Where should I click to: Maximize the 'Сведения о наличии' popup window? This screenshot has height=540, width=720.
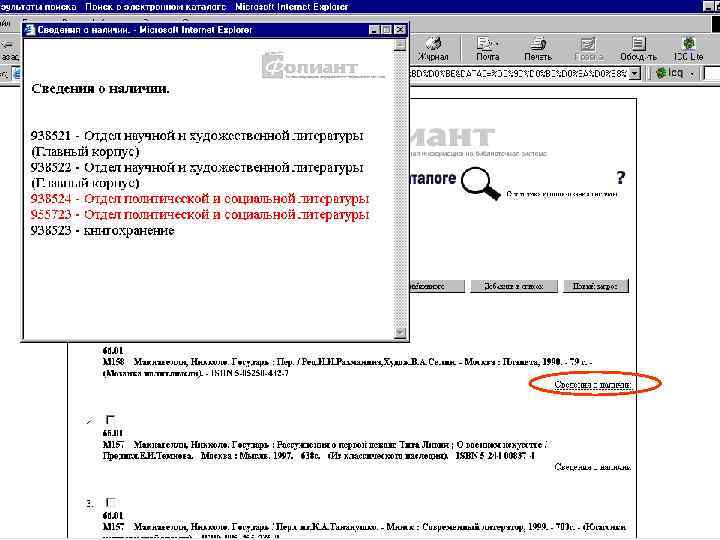387,30
